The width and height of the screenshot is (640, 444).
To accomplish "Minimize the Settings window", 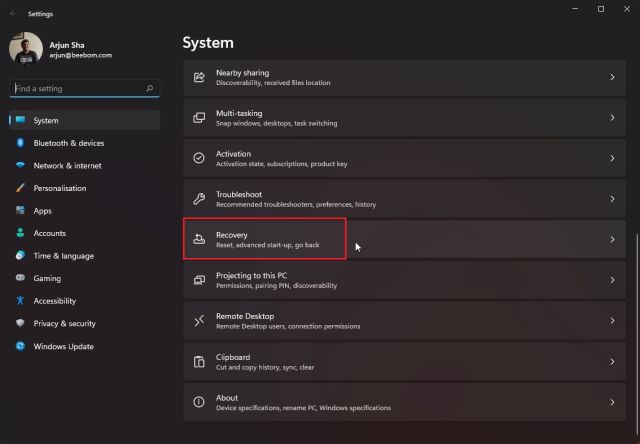I will [575, 9].
